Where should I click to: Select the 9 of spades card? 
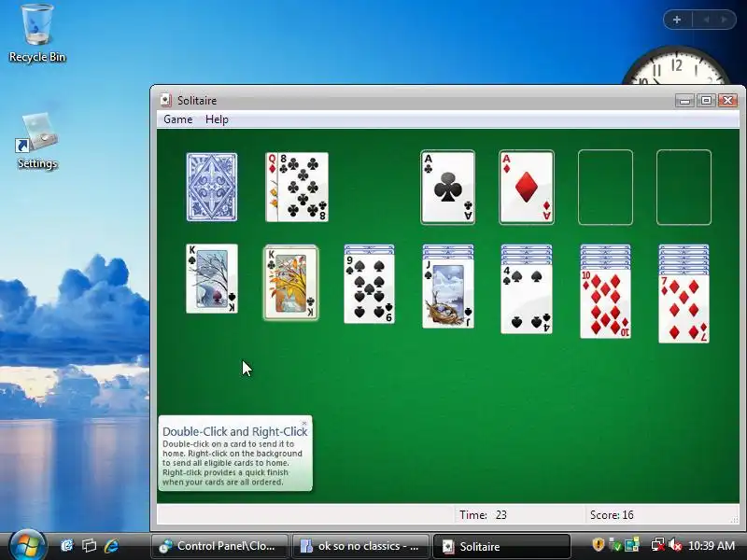[369, 289]
